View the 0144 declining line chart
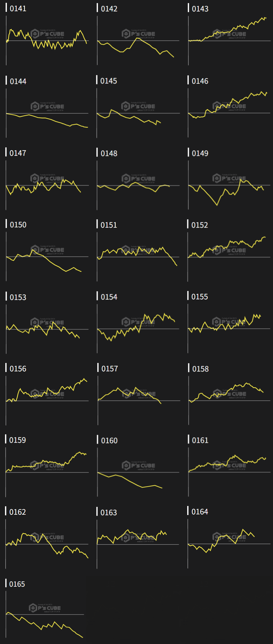This screenshot has width=273, height=644. (47, 113)
